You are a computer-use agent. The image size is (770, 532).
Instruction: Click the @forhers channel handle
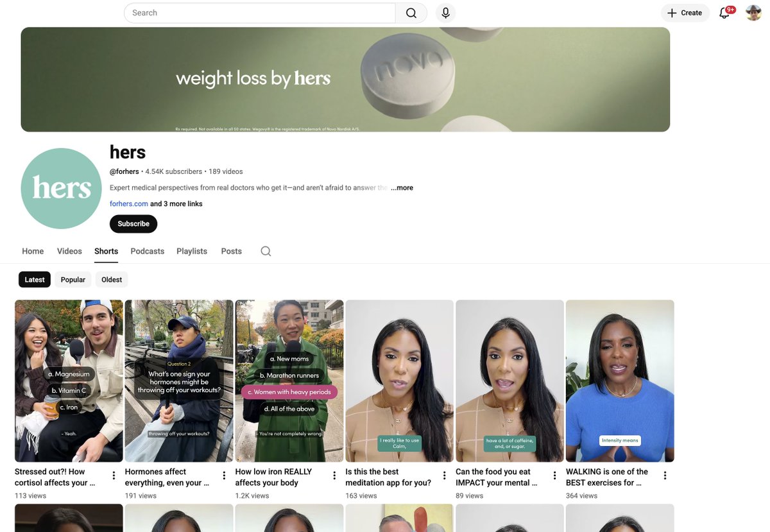(x=124, y=172)
